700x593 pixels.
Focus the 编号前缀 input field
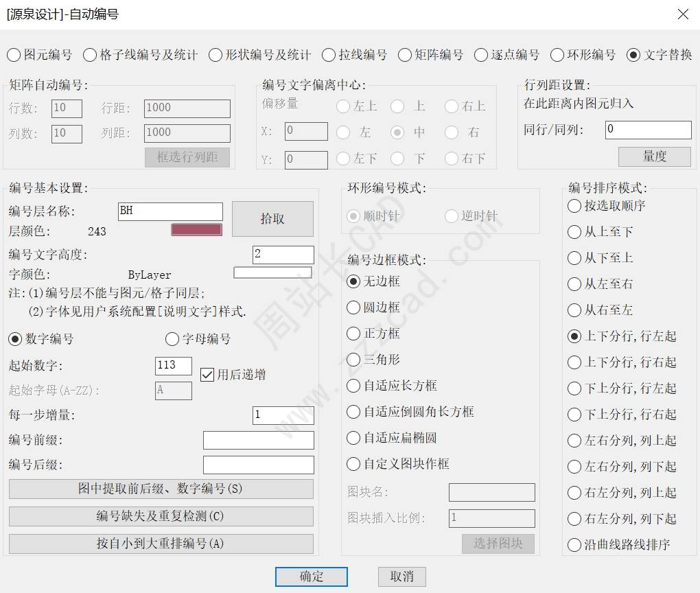pos(259,440)
